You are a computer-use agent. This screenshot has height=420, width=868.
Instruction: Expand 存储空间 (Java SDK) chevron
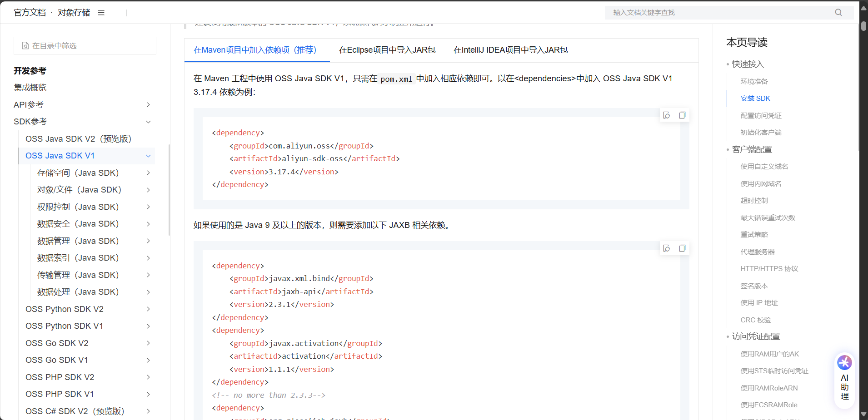pos(148,173)
